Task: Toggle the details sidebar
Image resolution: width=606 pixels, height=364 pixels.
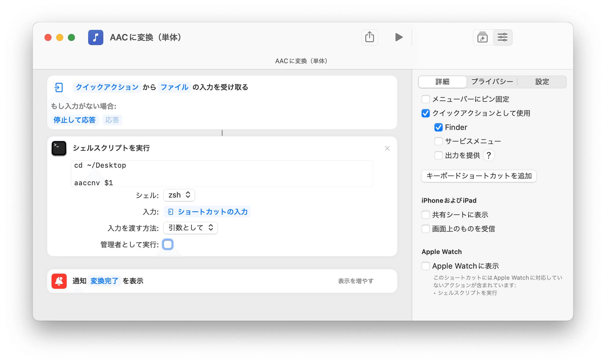Action: point(503,37)
